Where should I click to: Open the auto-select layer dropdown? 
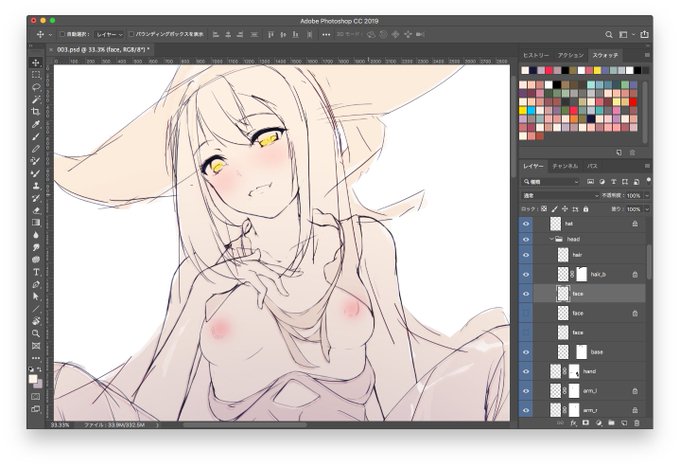tap(109, 34)
